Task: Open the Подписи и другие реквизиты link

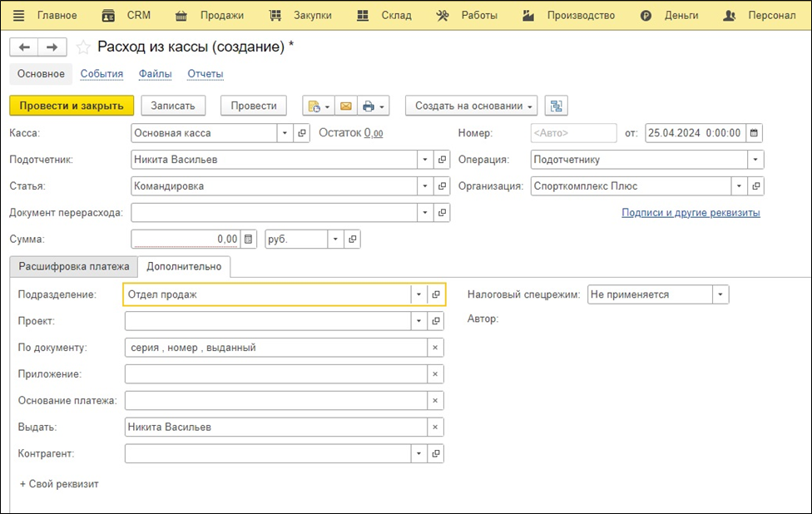Action: [691, 213]
